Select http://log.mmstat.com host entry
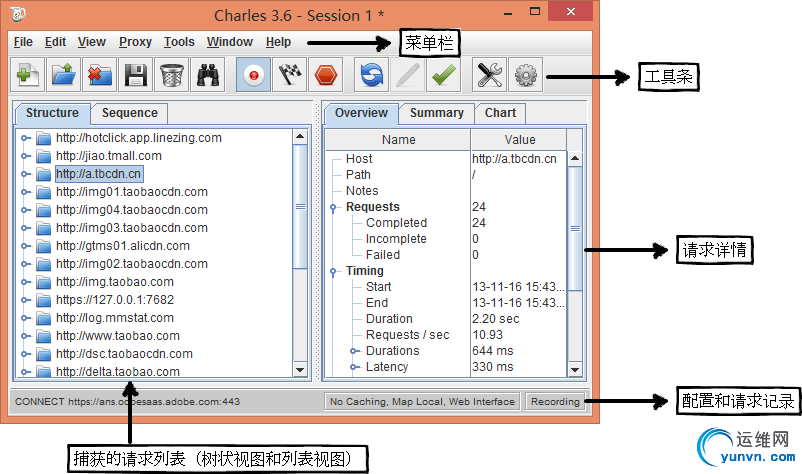This screenshot has width=802, height=474. [x=115, y=318]
